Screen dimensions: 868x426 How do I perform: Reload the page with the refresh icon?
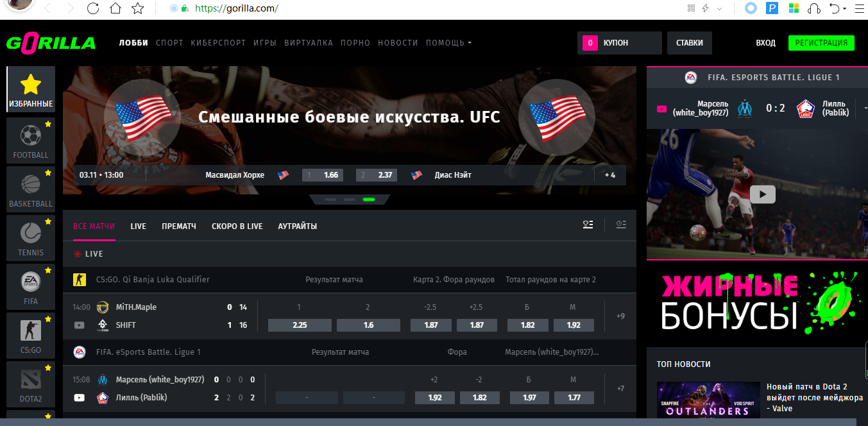[93, 9]
